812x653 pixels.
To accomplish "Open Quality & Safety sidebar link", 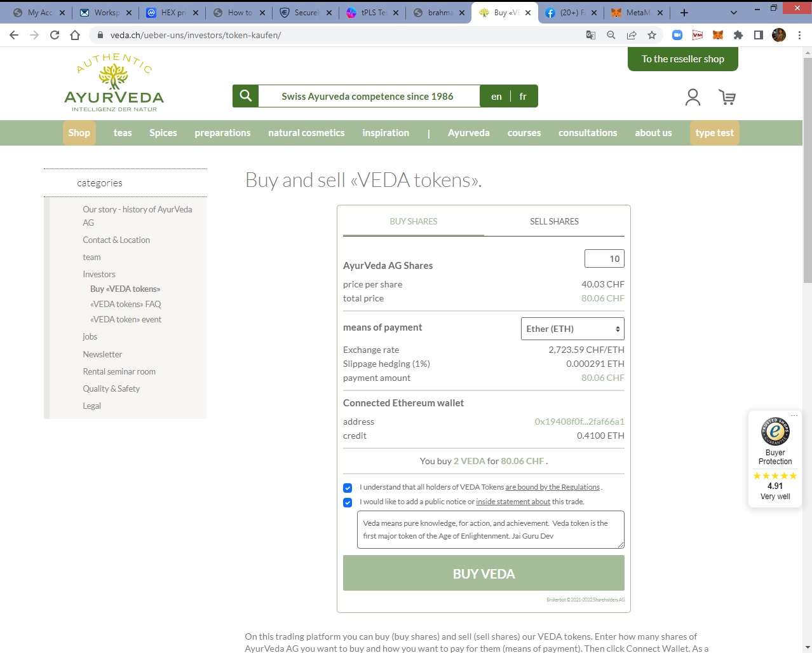I will (x=111, y=388).
